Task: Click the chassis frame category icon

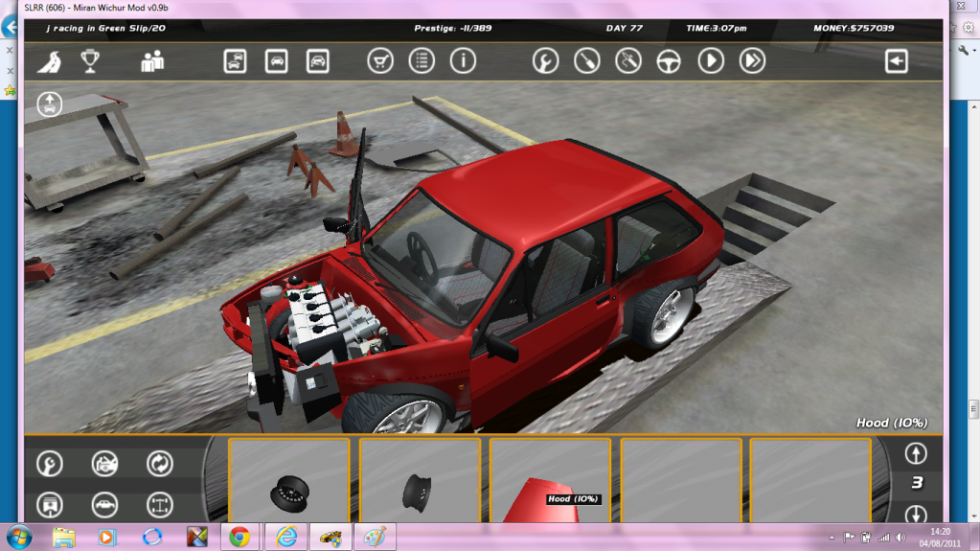Action: (x=159, y=505)
